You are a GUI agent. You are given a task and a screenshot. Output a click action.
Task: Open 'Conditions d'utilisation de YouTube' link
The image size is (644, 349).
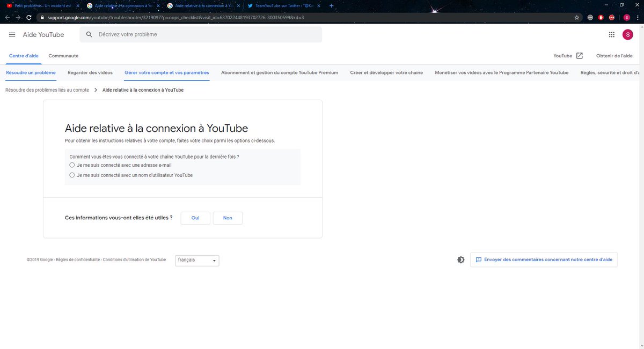coord(135,259)
